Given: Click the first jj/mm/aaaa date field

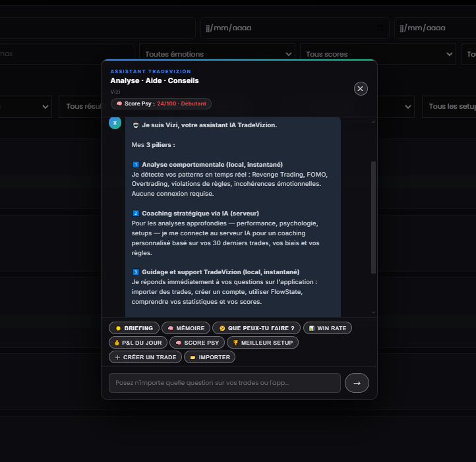Looking at the screenshot, I should (295, 28).
